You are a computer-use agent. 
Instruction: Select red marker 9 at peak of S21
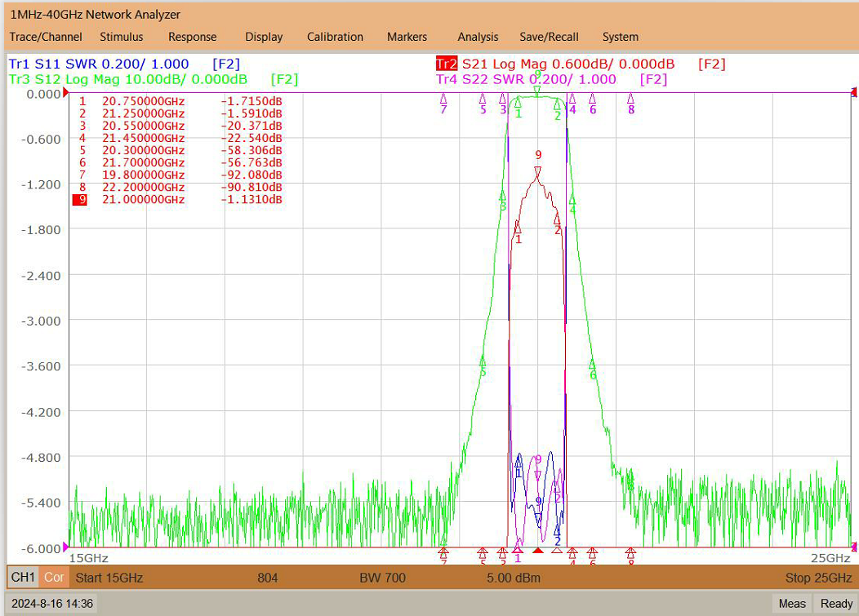pyautogui.click(x=537, y=171)
